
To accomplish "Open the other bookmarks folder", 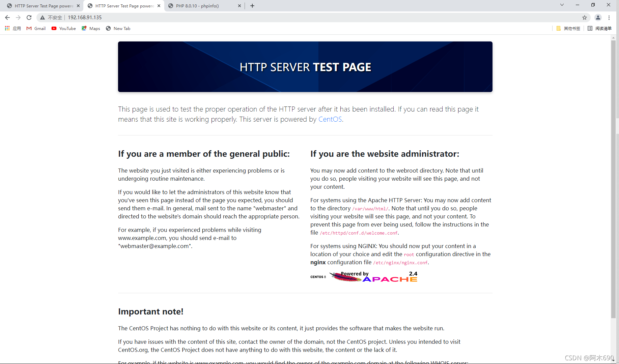I will click(x=568, y=28).
